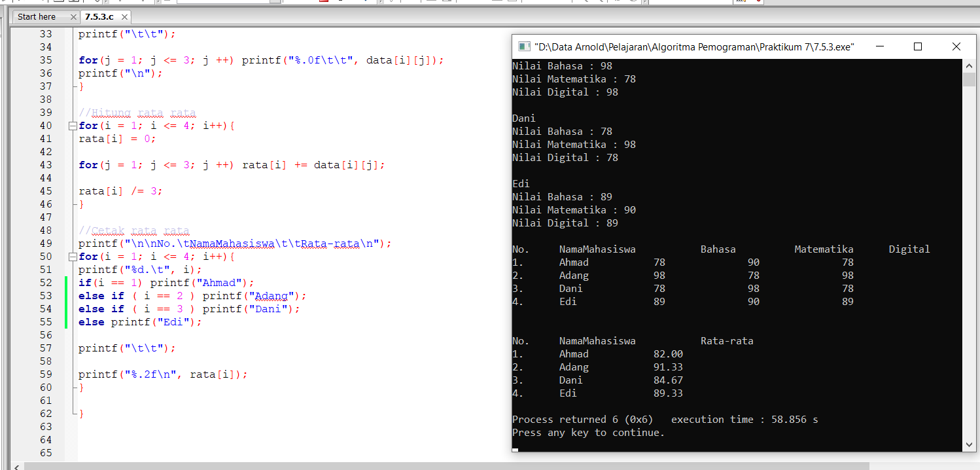Click the rata[i] /= 3 code line
980x470 pixels.
[x=120, y=191]
